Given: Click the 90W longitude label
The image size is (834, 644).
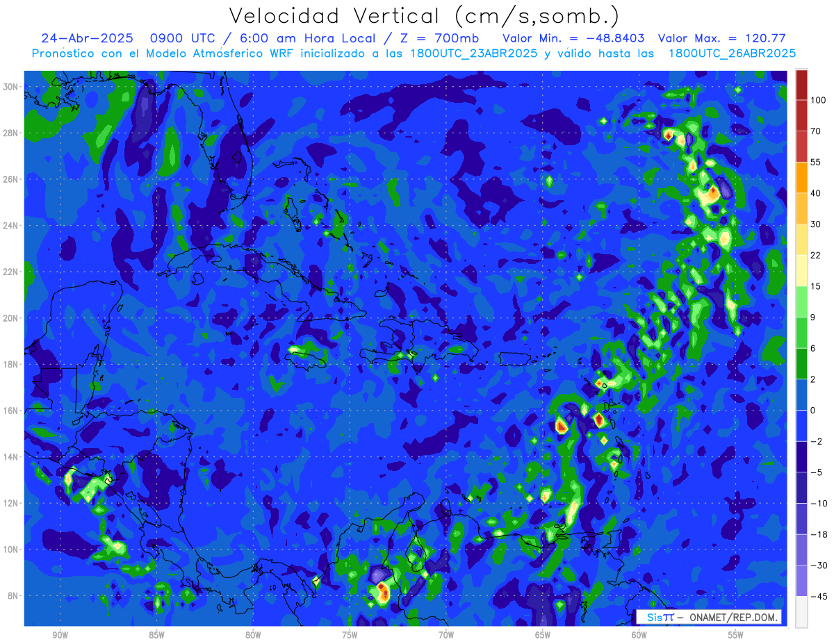Looking at the screenshot, I should (x=60, y=634).
